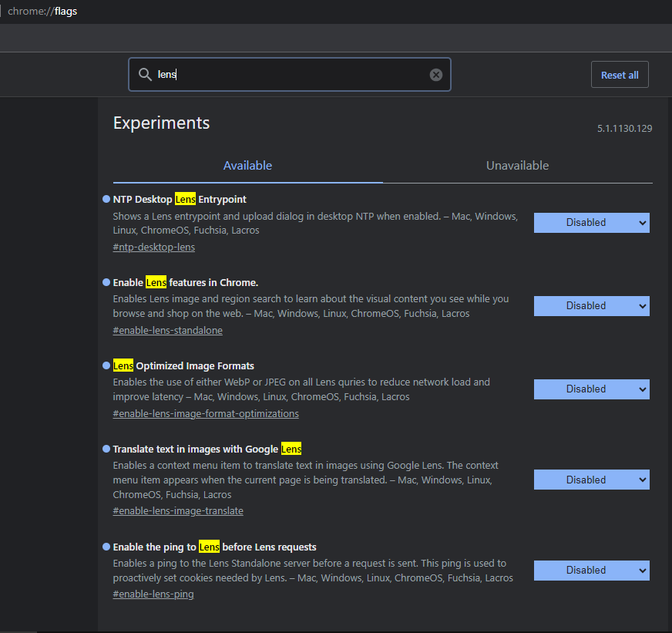672x633 pixels.
Task: Click the blue dot beside Enable the ping to Lens
Action: click(x=106, y=547)
